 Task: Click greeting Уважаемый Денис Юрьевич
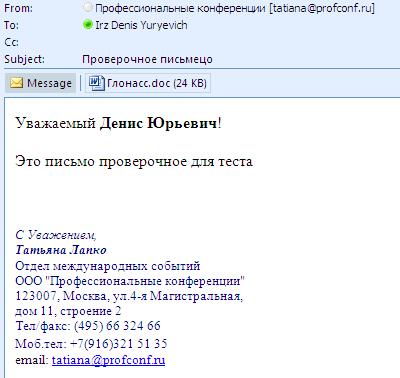tap(118, 124)
